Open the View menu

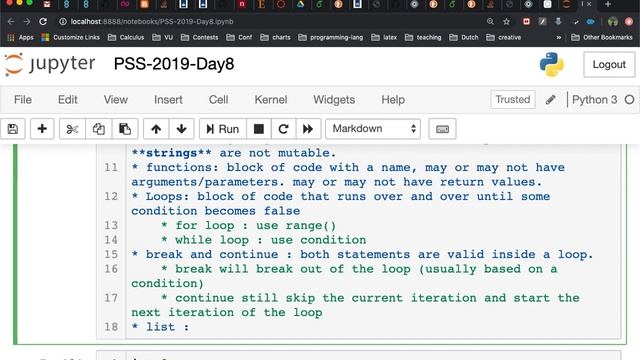116,100
